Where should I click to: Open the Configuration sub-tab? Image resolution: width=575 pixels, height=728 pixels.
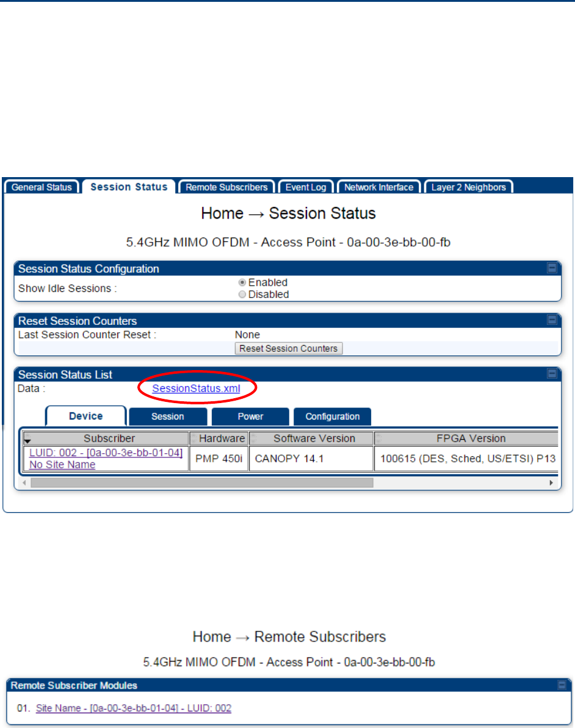click(332, 417)
